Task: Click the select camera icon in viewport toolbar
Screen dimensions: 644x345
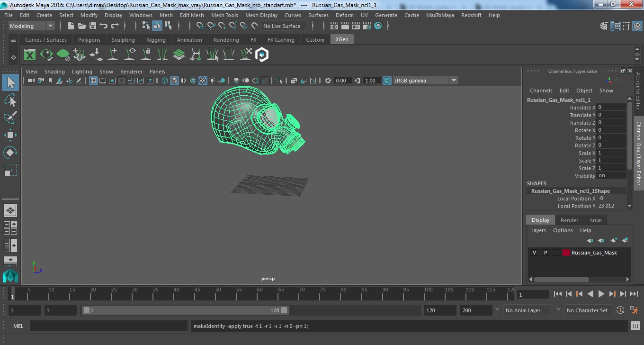Action: pos(31,81)
